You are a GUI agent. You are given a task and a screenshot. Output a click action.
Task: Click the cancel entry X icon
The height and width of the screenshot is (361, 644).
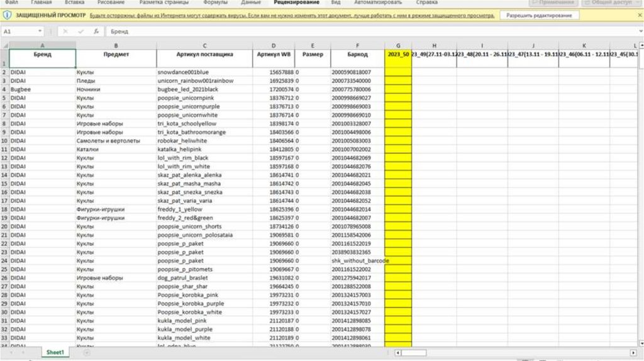click(x=65, y=31)
